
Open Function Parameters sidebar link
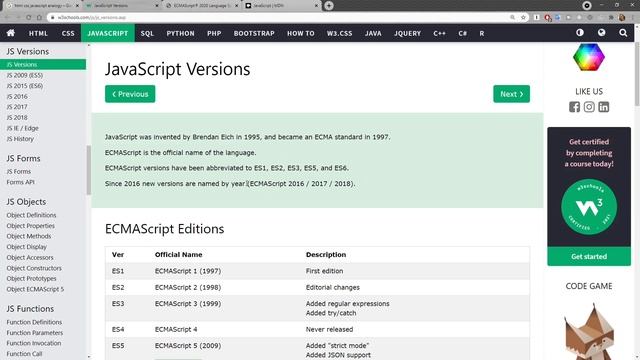pos(35,333)
